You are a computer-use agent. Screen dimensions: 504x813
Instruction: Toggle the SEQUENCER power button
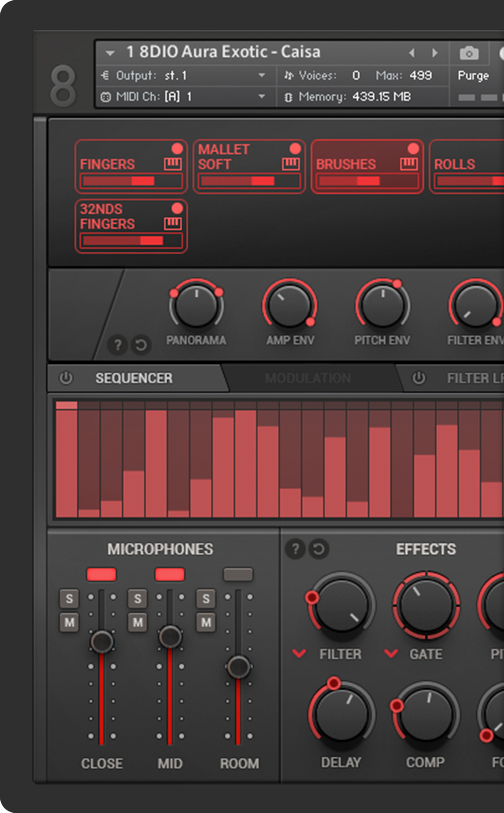point(66,378)
